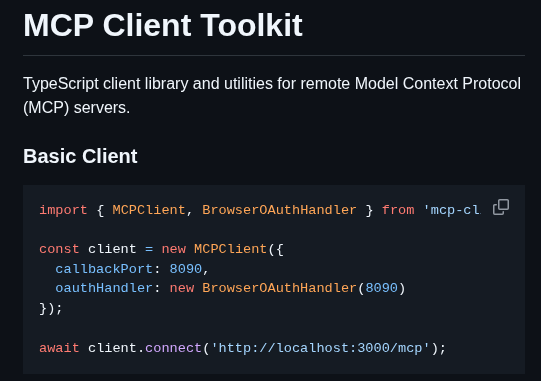541x381 pixels.
Task: Click the 'MCP Client Toolkit' heading
Action: (163, 25)
